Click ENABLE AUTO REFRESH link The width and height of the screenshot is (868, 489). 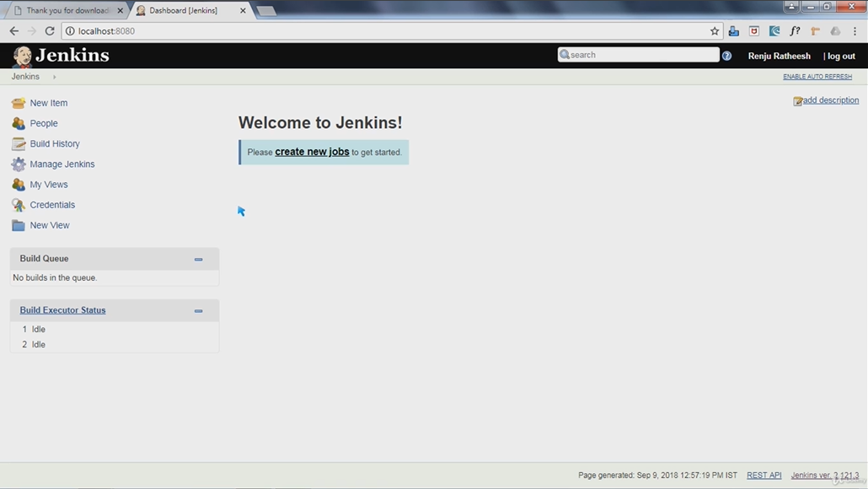point(817,77)
